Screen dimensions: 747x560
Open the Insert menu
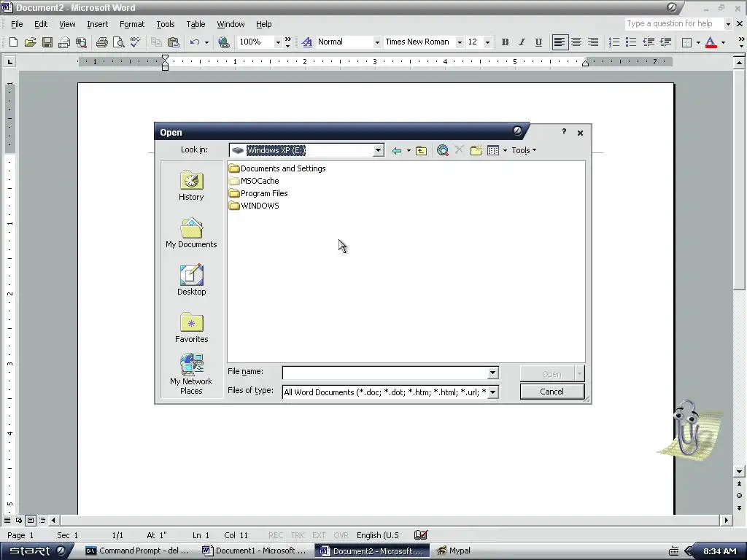point(97,24)
